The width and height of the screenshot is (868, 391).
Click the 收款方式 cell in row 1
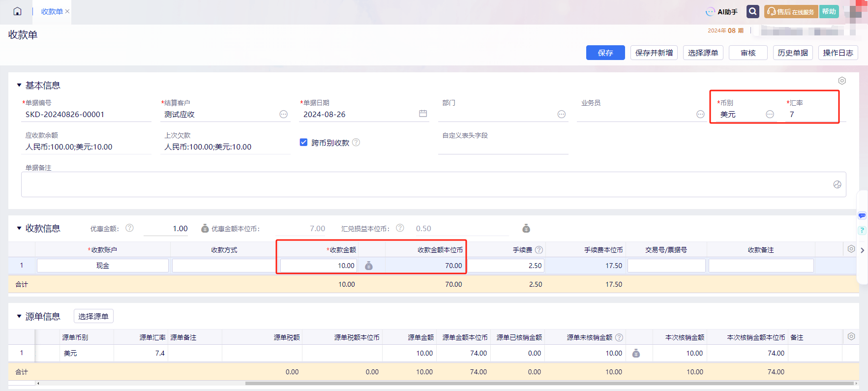point(224,266)
